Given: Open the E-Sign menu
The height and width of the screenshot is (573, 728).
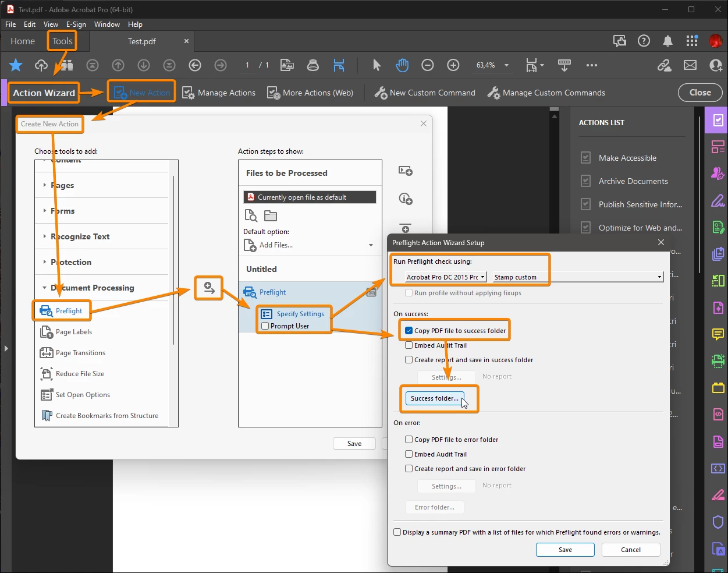Looking at the screenshot, I should tap(76, 24).
